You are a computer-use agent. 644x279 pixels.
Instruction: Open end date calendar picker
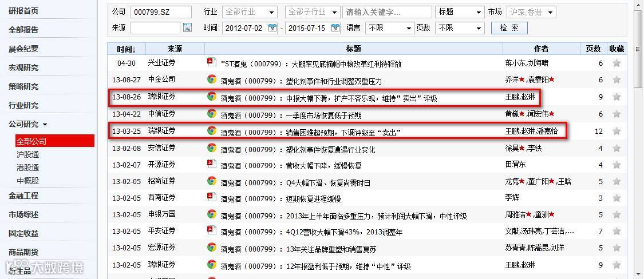coord(335,28)
